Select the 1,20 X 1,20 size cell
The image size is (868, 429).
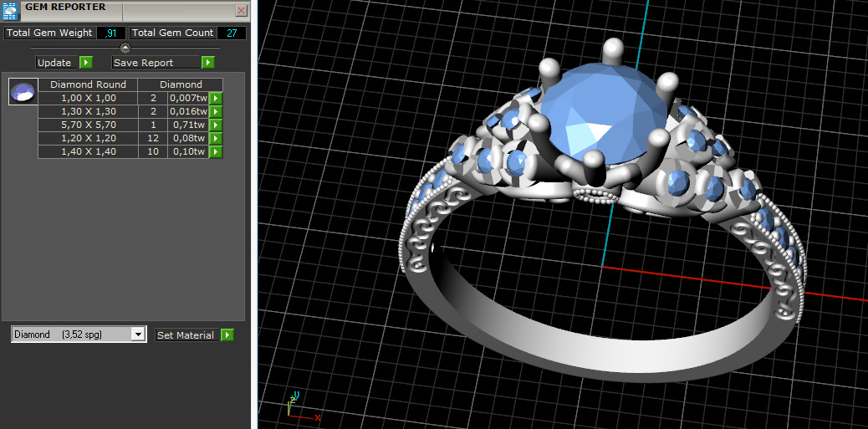[88, 138]
